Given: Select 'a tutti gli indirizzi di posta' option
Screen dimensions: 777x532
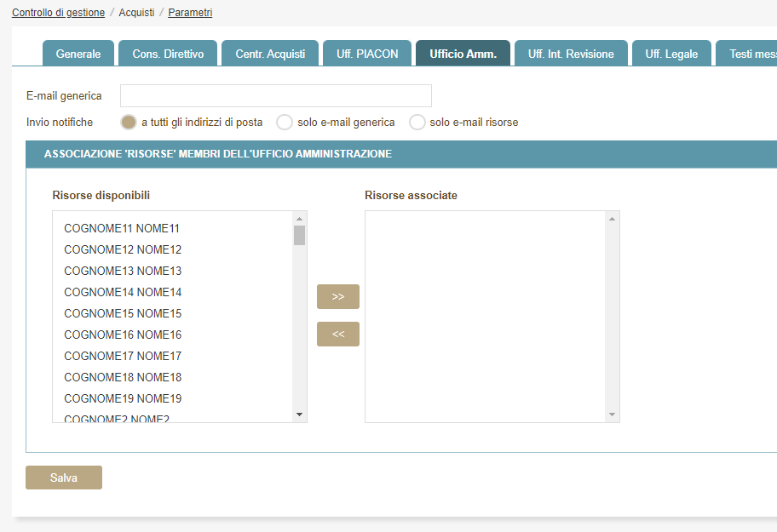Looking at the screenshot, I should [x=129, y=122].
